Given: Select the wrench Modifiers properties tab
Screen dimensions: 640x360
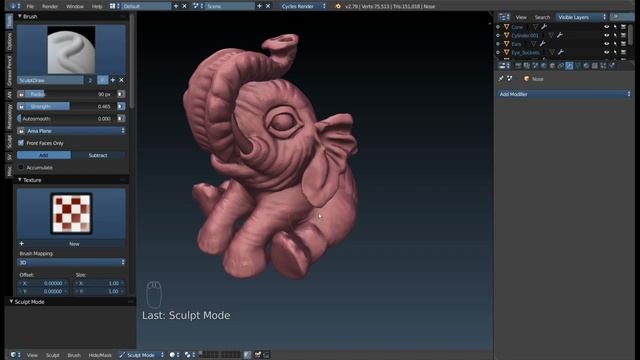Looking at the screenshot, I should coord(569,66).
